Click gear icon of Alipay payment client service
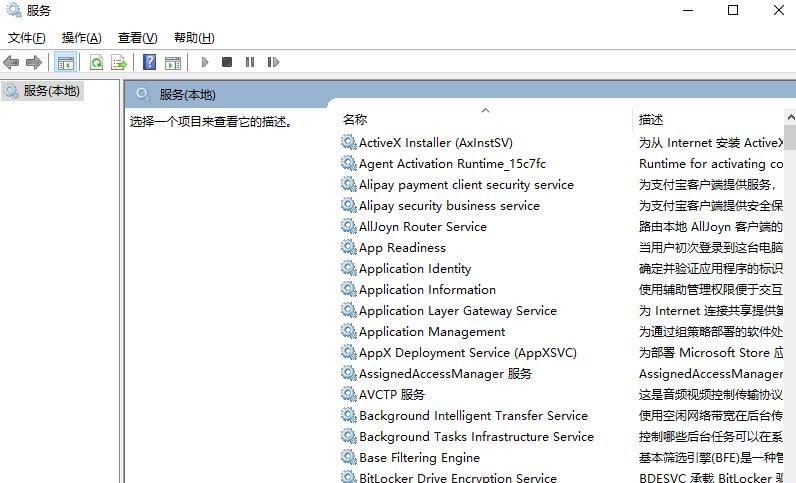Viewport: 796px width, 483px height. coord(348,184)
